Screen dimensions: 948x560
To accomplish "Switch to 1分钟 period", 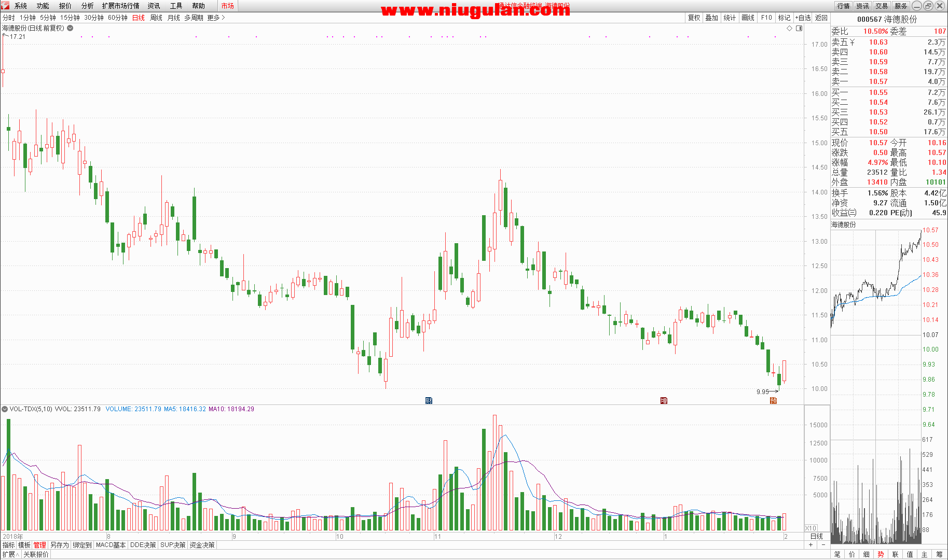I will tap(28, 18).
